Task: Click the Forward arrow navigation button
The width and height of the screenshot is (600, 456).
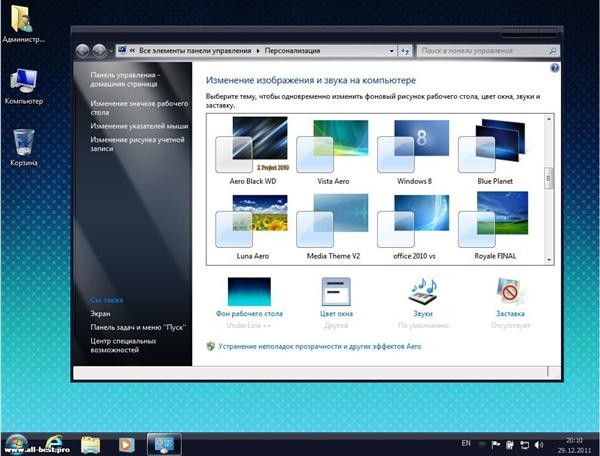Action: [x=99, y=50]
